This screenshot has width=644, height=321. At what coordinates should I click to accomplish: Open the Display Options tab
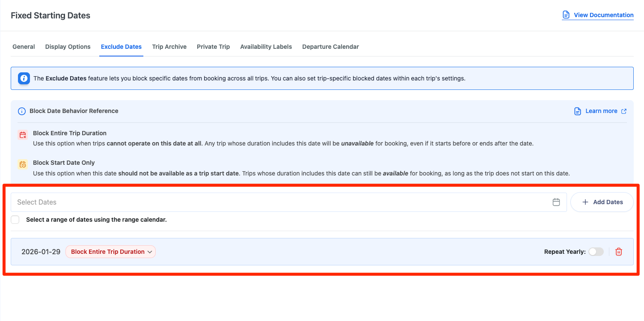(x=68, y=47)
